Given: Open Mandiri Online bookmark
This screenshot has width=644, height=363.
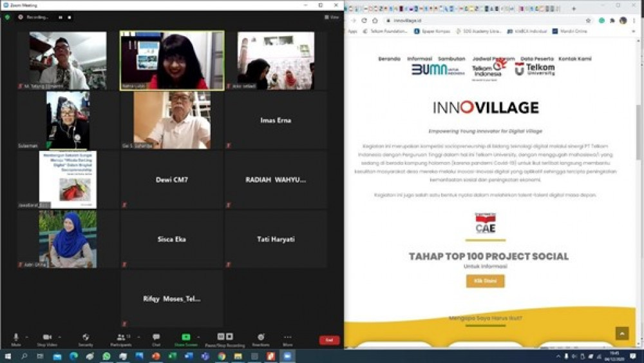Looking at the screenshot, I should (x=570, y=31).
